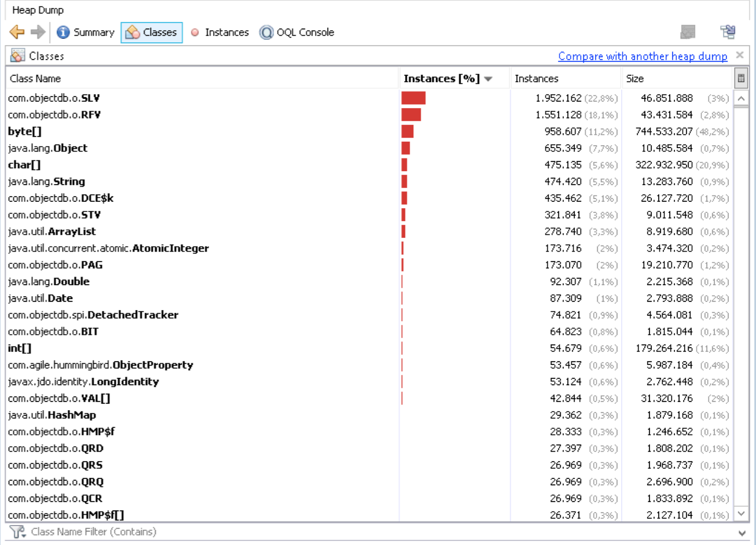Select the com.objectdb.o.HMP$f row
The width and height of the screenshot is (756, 545).
click(370, 432)
